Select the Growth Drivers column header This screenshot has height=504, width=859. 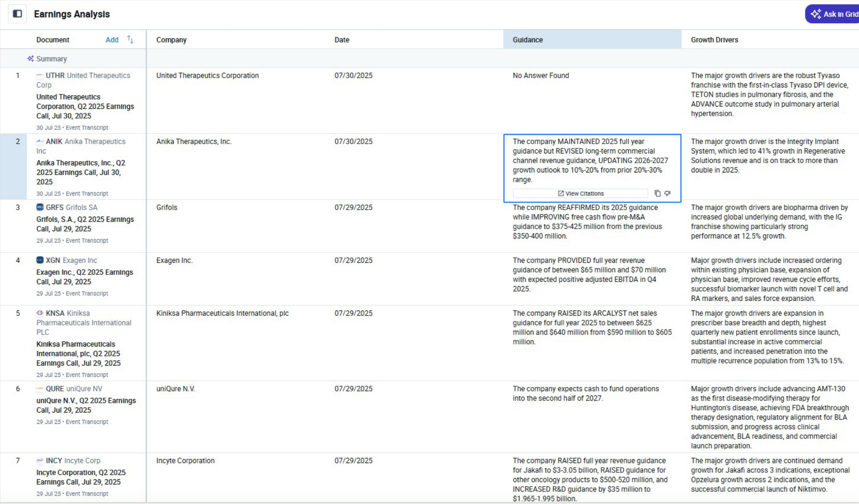pos(714,40)
